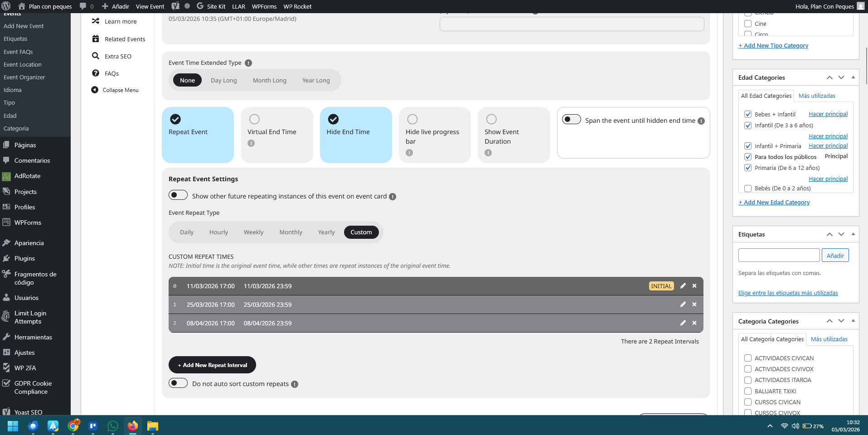The image size is (868, 435).
Task: Toggle Span the event until hidden end time
Action: point(571,120)
